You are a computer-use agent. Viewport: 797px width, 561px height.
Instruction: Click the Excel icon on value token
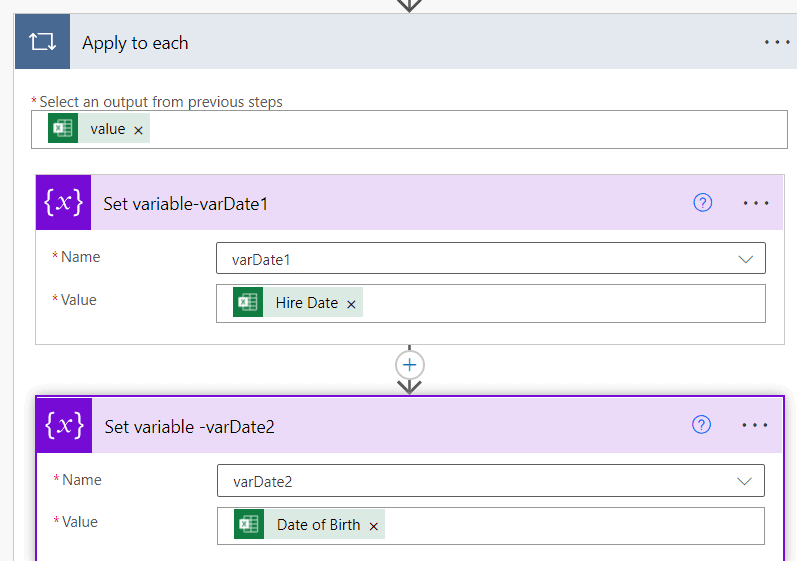click(63, 128)
